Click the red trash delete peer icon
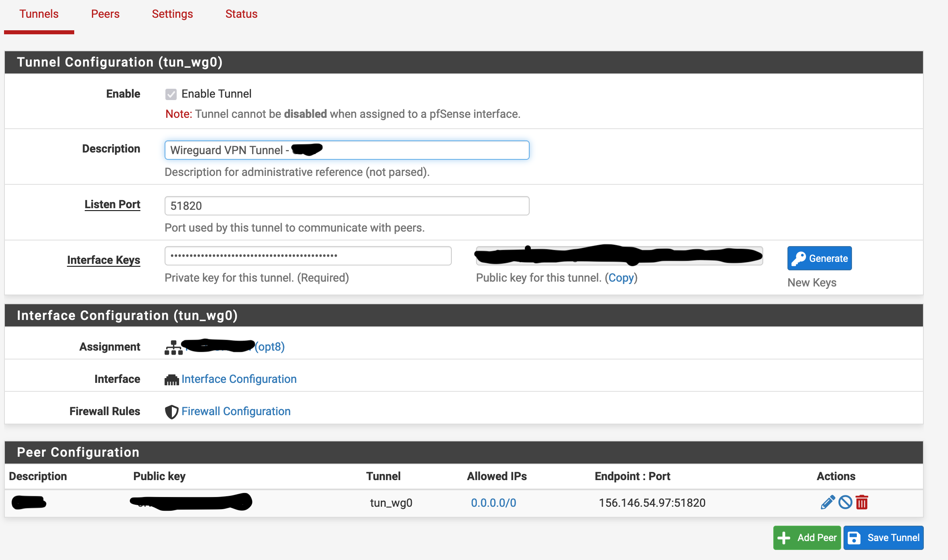Viewport: 948px width, 560px height. 862,502
